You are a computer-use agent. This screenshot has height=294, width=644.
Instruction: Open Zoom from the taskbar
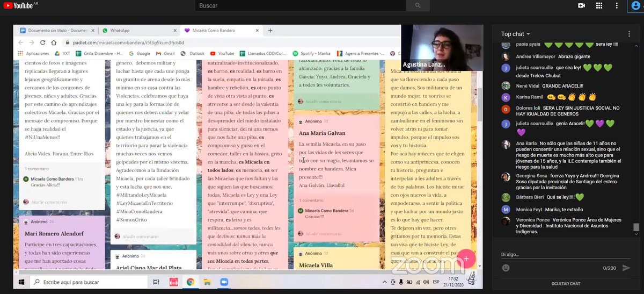[x=224, y=282]
